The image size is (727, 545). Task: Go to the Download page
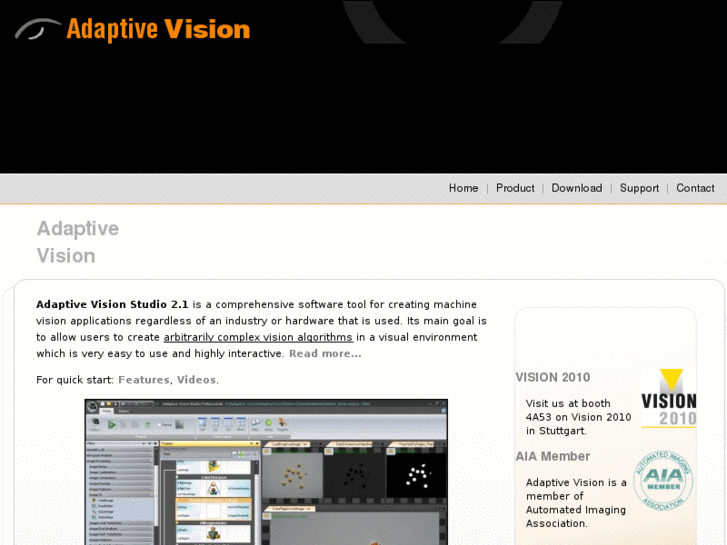[577, 188]
